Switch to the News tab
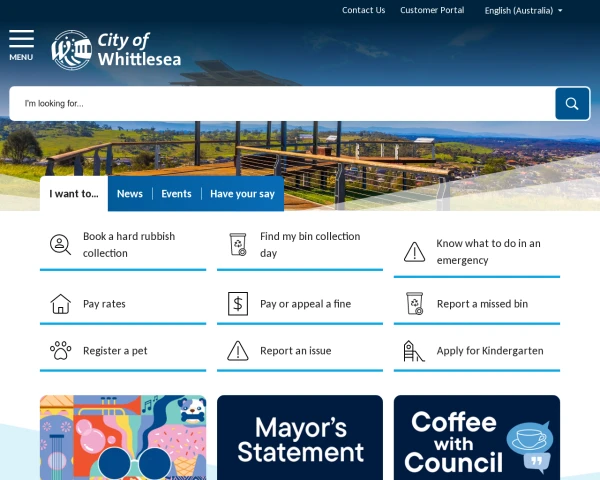The height and width of the screenshot is (480, 600). [130, 194]
